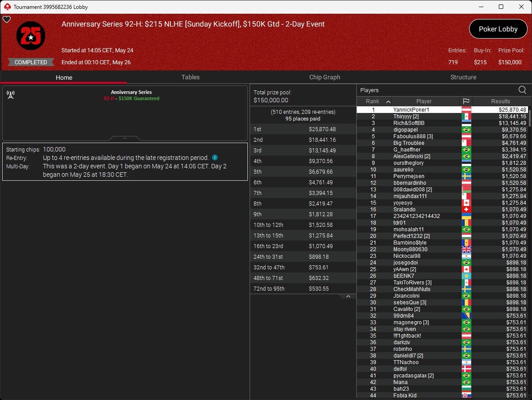Click Nickocai98's Argentina flag
The height and width of the screenshot is (400, 532).
coord(466,256)
